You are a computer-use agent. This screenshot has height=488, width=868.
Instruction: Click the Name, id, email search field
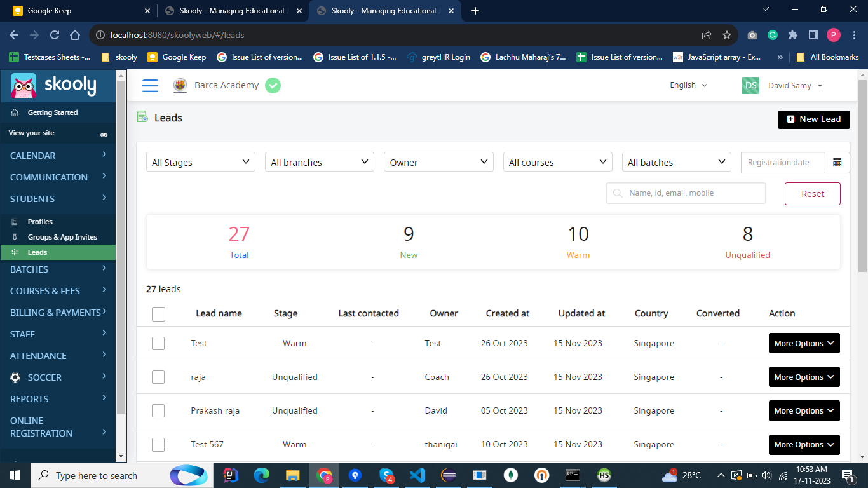click(x=686, y=193)
